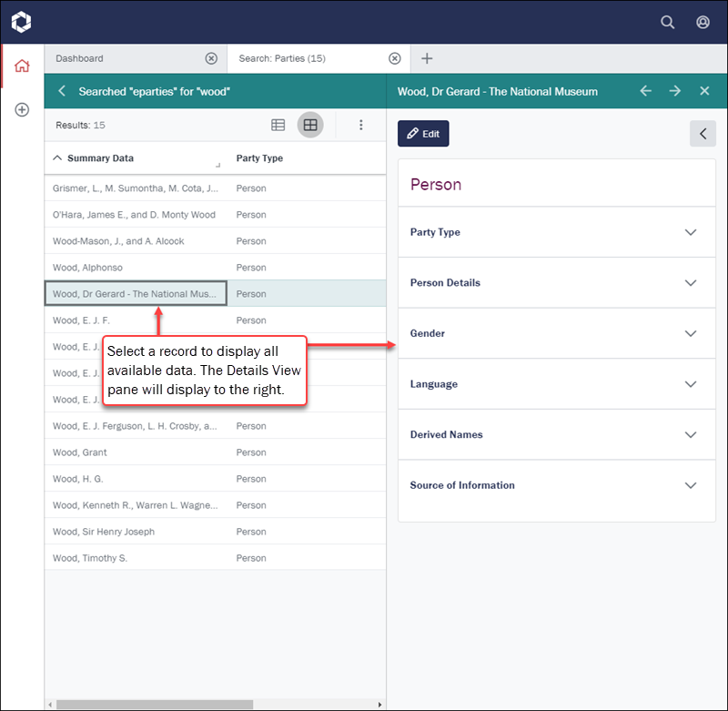Click the add (plus circle) sidebar icon
The image size is (728, 711).
click(x=22, y=109)
